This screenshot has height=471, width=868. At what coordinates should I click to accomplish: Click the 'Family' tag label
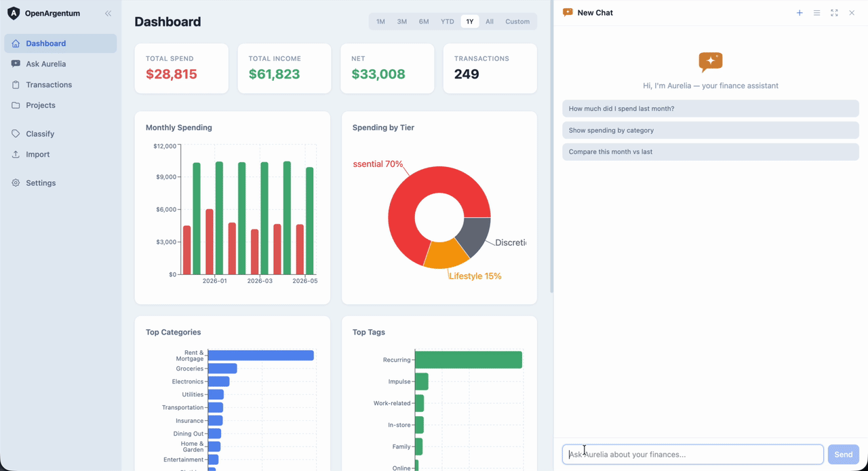point(401,447)
